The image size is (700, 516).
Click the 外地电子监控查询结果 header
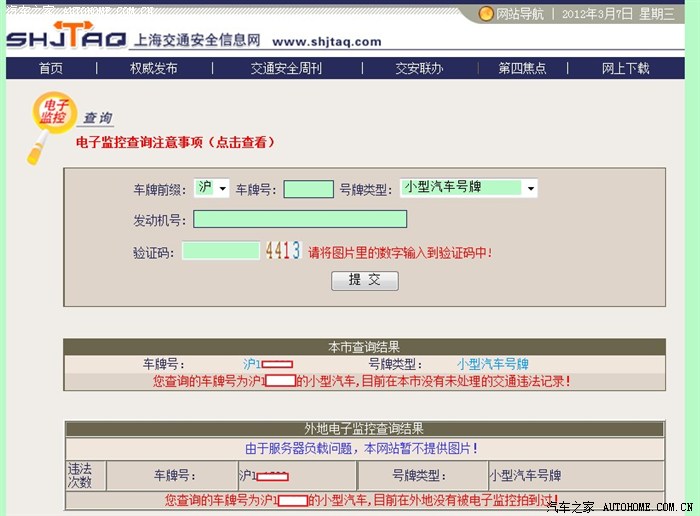[x=364, y=429]
